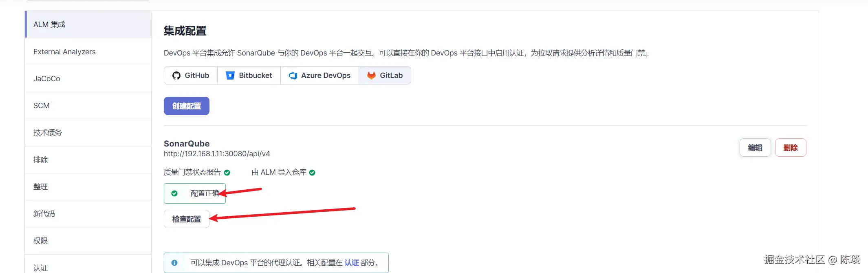Click the SonarQube configuration name

point(187,144)
